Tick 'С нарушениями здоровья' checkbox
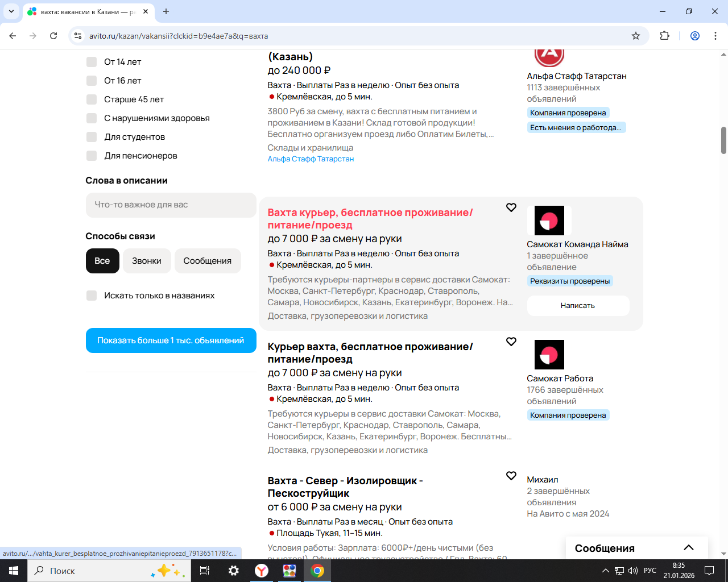The width and height of the screenshot is (728, 582). click(x=92, y=118)
